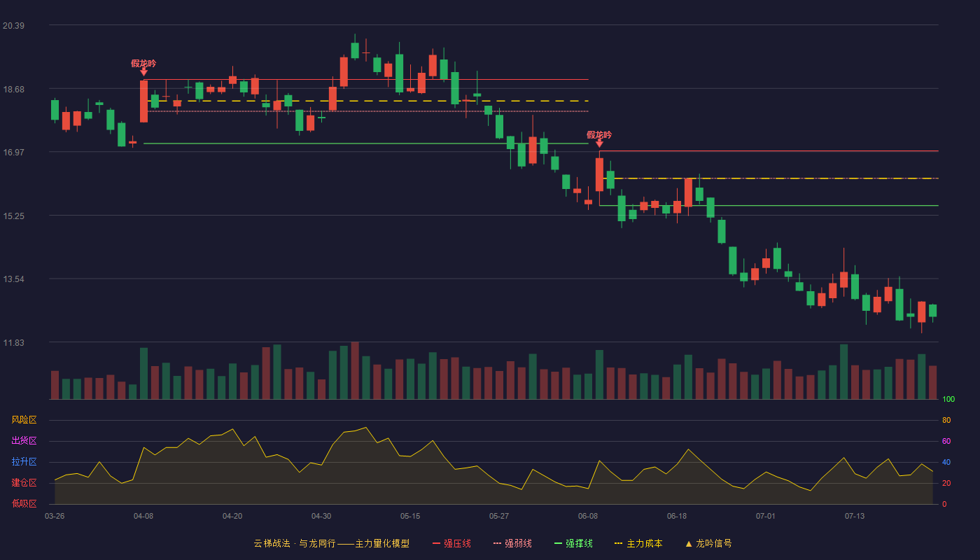
Task: Toggle the 强撑线 legend entry
Action: pyautogui.click(x=573, y=543)
